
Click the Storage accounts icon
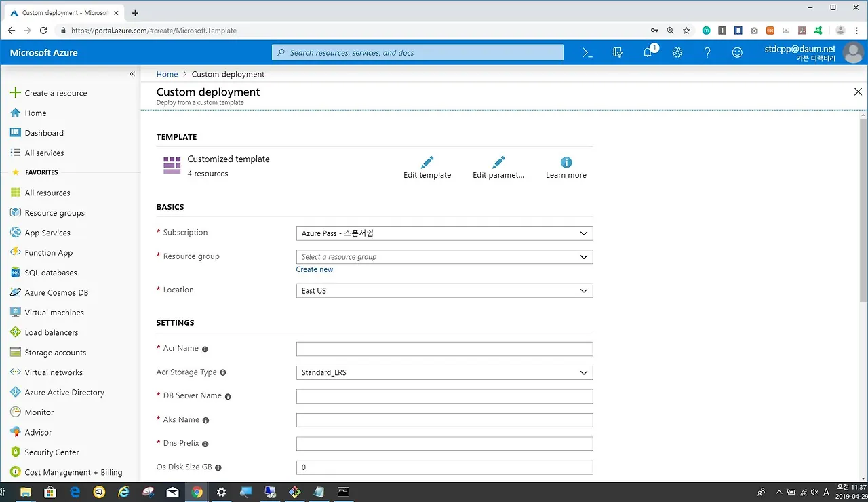click(x=16, y=352)
